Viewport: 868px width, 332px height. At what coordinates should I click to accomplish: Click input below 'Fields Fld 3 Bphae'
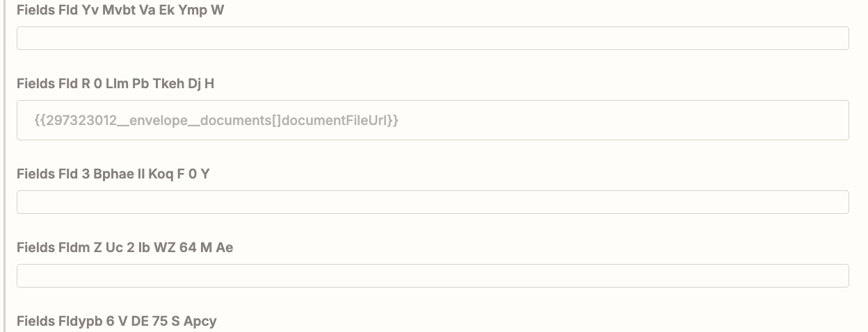[x=433, y=202]
